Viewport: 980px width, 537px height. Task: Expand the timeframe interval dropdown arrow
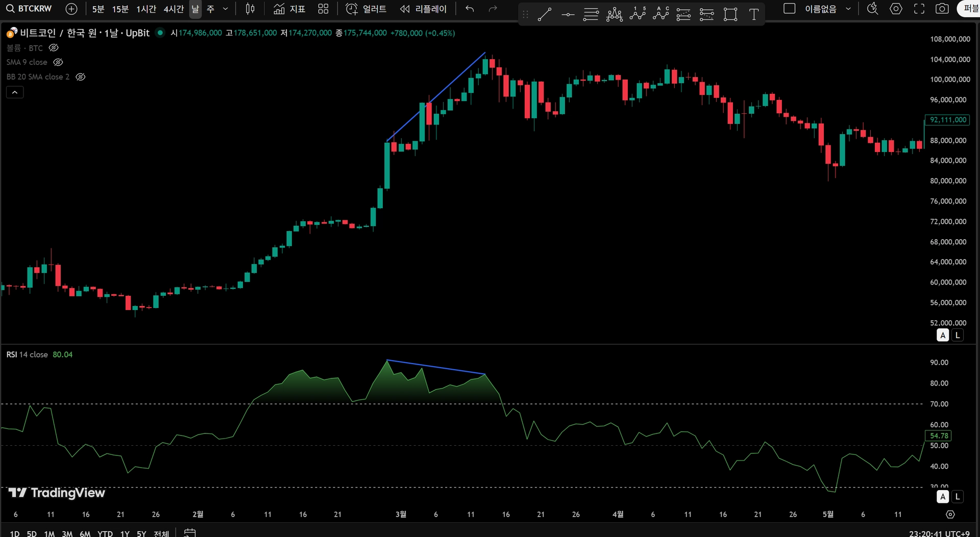pos(225,9)
